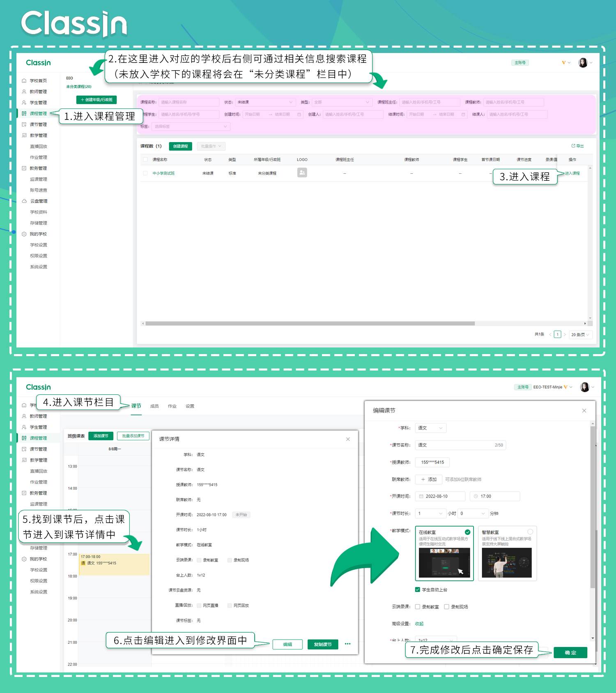Open 学校设置 in upper screenshot sidebar
The height and width of the screenshot is (693, 616).
(x=39, y=245)
